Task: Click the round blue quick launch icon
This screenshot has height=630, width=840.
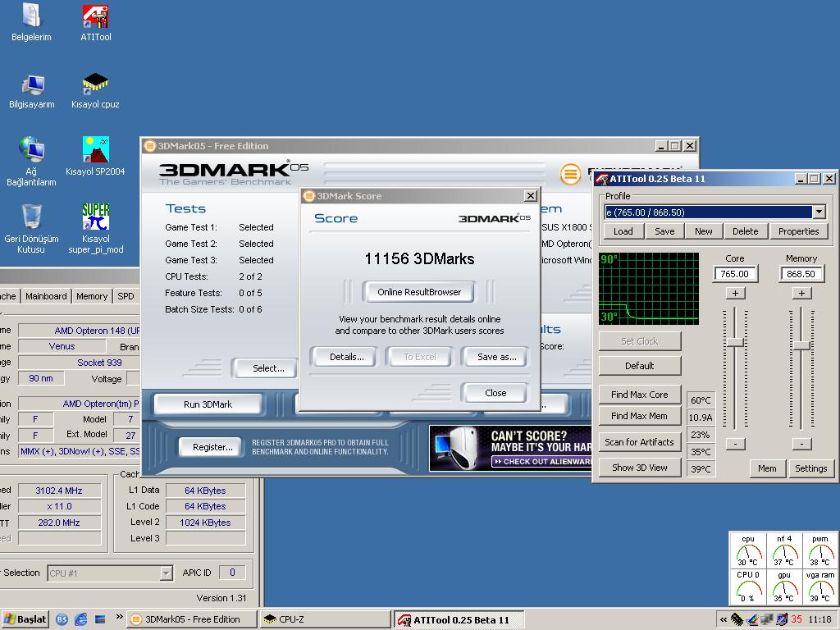Action: click(62, 619)
